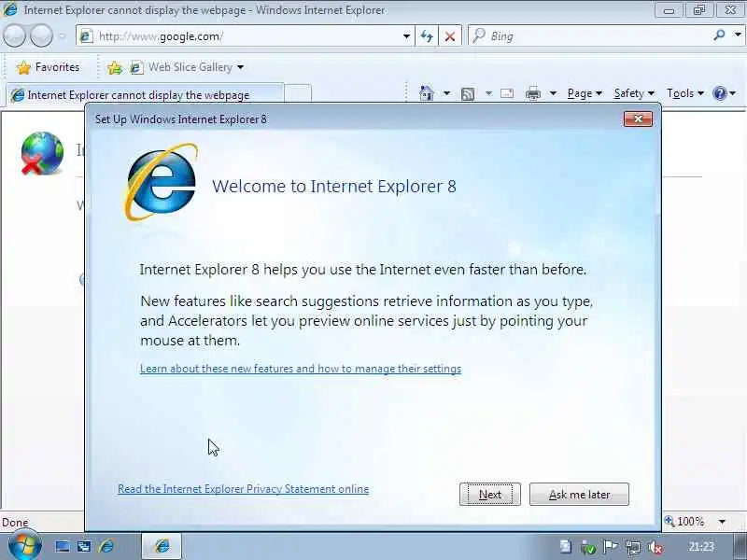Click the search magnifier button
The width and height of the screenshot is (747, 560).
(719, 35)
